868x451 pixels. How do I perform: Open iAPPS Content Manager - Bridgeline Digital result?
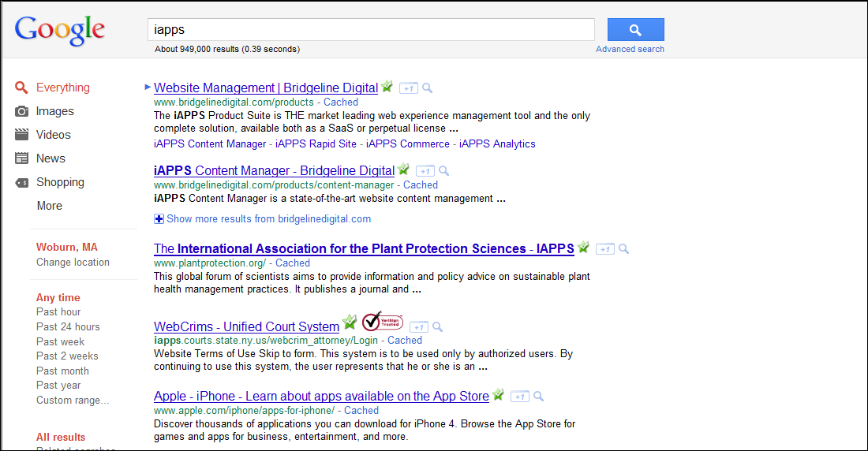click(274, 171)
